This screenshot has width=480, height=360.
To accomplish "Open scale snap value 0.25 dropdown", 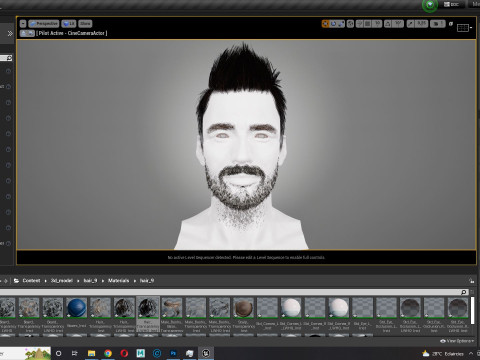I will [422, 24].
